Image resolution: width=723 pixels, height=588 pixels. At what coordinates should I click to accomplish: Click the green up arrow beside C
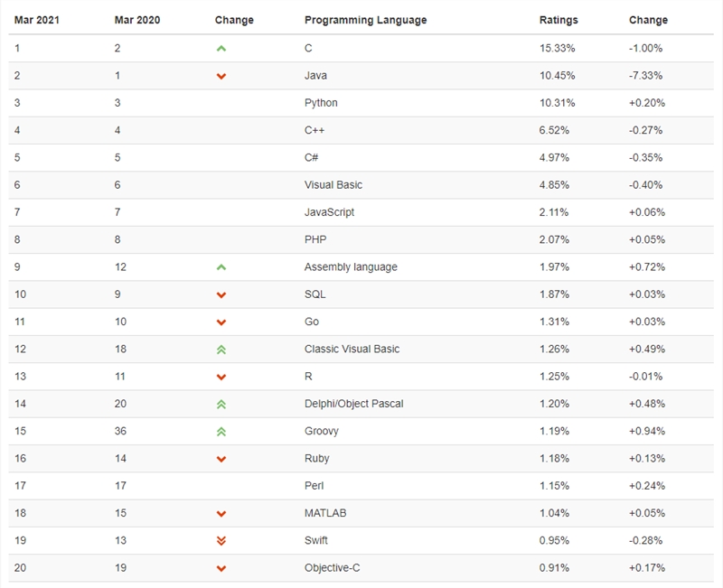pyautogui.click(x=221, y=49)
